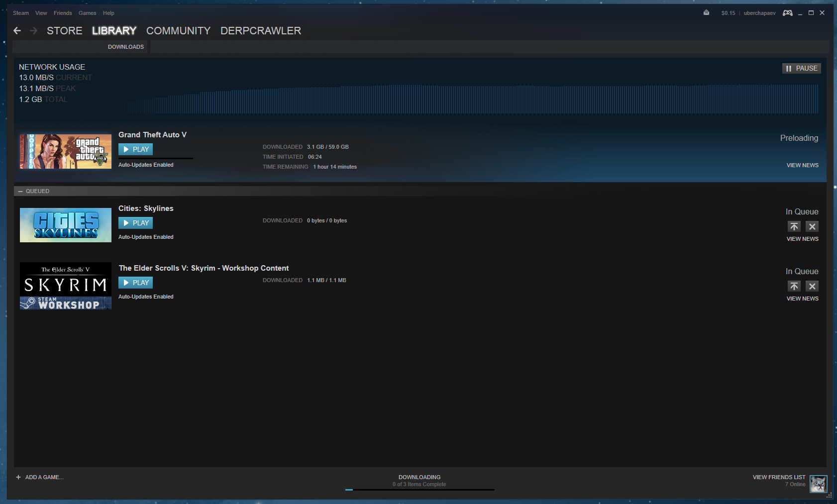
Task: Play Cities: Skylines
Action: pyautogui.click(x=135, y=223)
